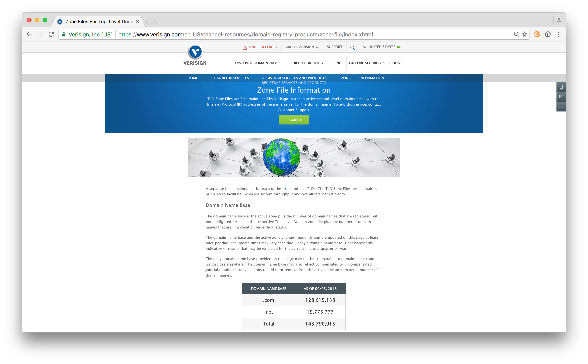Screen dimensions: 588x364
Task: Select the Channel Resources menu item
Action: [230, 78]
